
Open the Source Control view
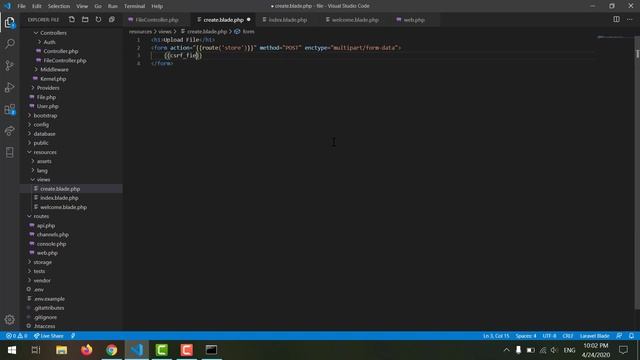click(10, 65)
